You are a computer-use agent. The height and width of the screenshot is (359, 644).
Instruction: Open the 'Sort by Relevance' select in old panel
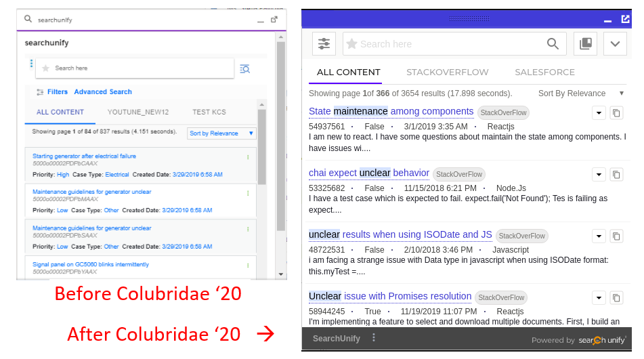pyautogui.click(x=221, y=133)
